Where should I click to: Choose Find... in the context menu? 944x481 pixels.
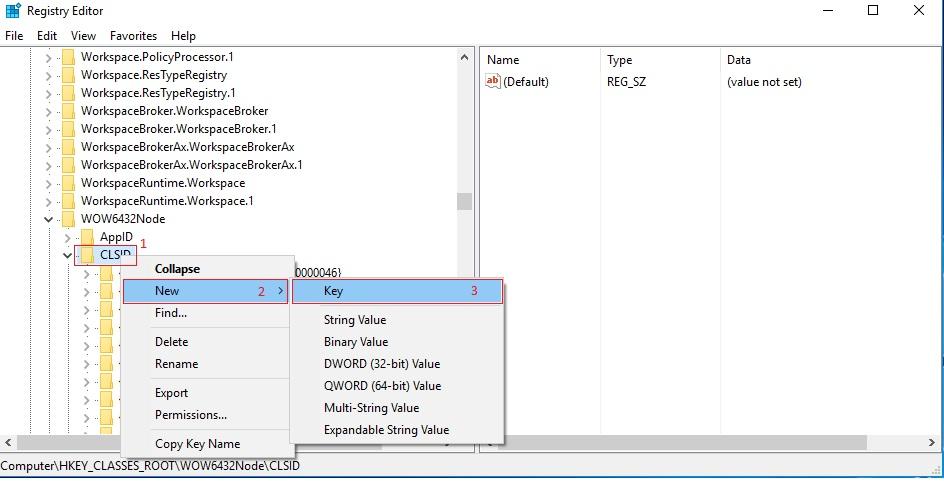[208, 313]
